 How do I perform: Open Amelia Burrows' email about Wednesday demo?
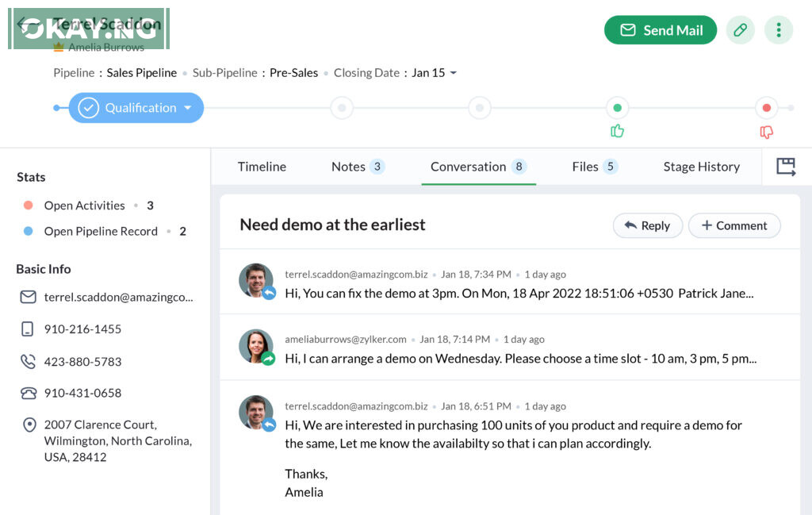[520, 358]
